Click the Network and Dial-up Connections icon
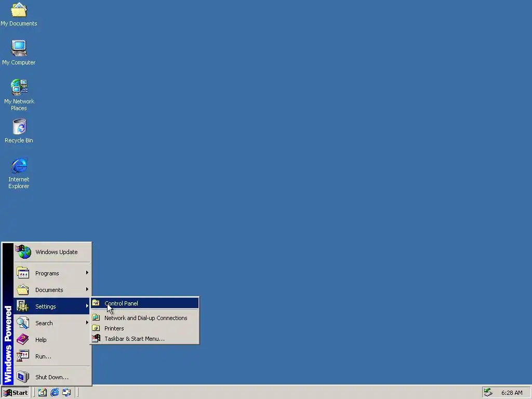 coord(96,317)
